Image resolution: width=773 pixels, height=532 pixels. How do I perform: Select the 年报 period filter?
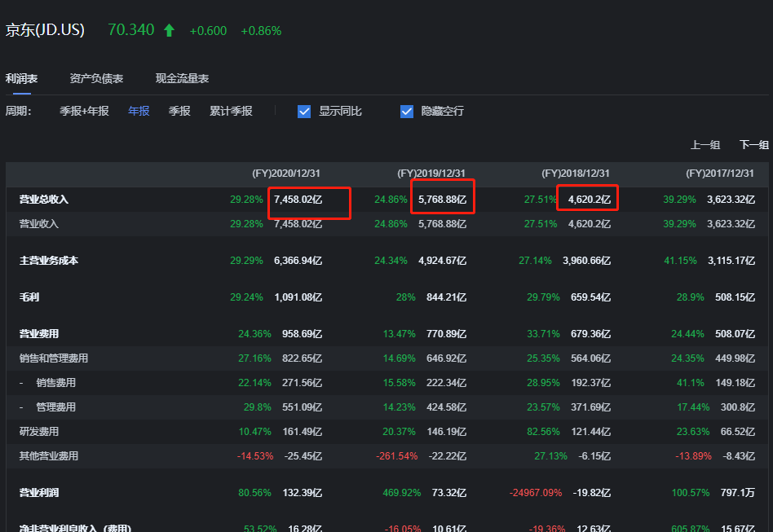tap(139, 111)
